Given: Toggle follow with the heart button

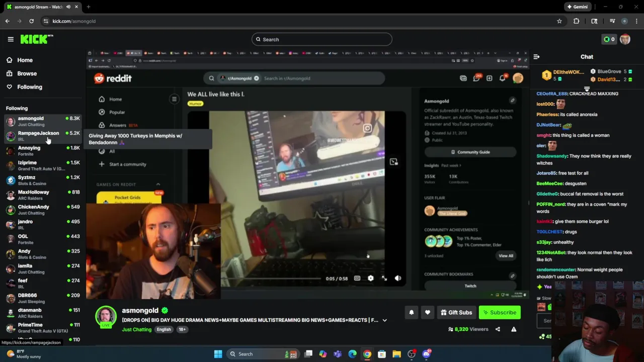Looking at the screenshot, I should [428, 313].
